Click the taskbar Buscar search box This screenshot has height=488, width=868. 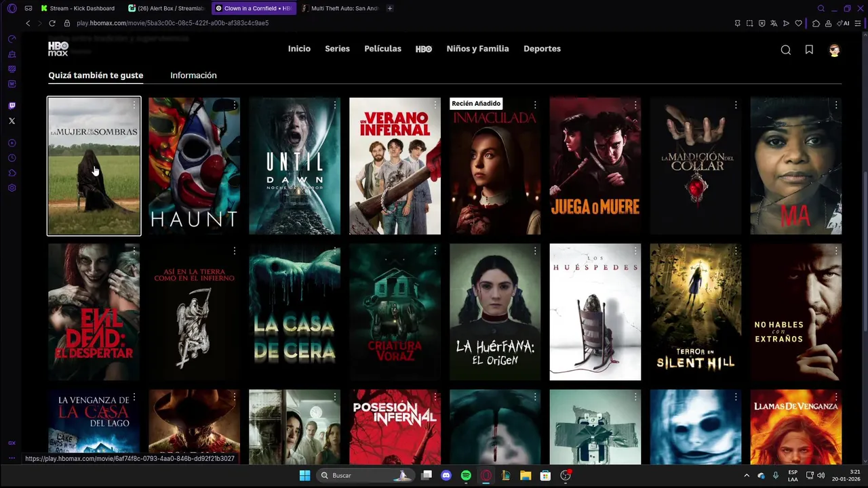(x=364, y=476)
